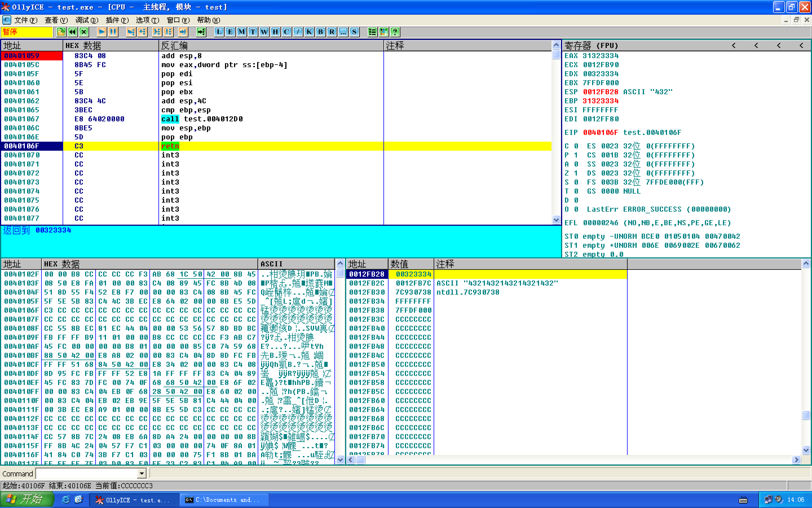Click the ASCII column header in dump pane

tap(296, 264)
